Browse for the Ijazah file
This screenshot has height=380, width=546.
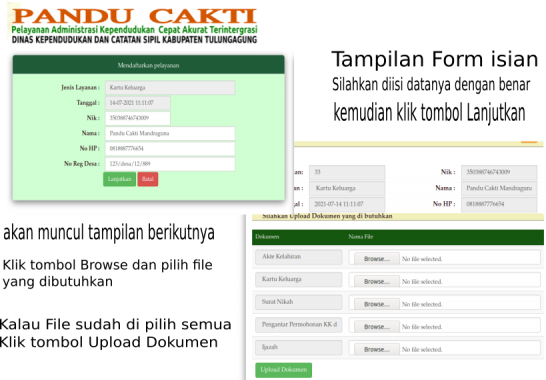point(376,349)
